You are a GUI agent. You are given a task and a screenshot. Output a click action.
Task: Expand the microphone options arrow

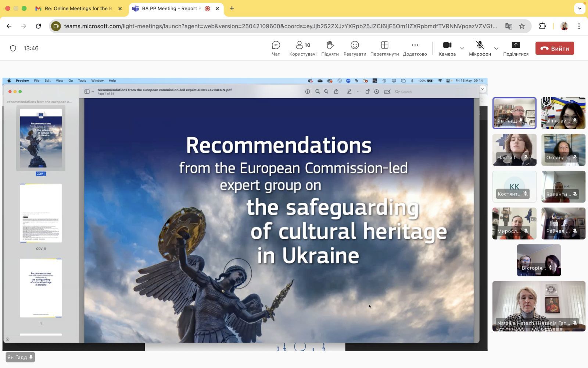click(x=496, y=48)
